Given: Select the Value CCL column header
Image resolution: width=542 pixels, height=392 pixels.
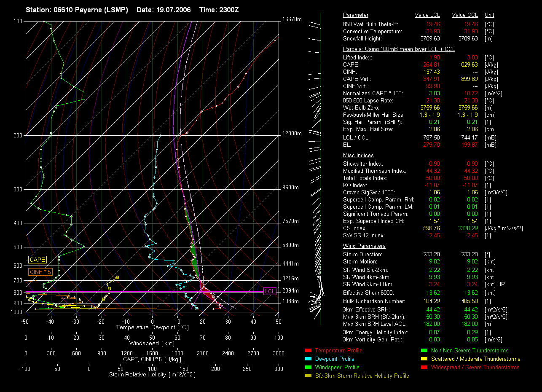Looking at the screenshot, I should [464, 15].
